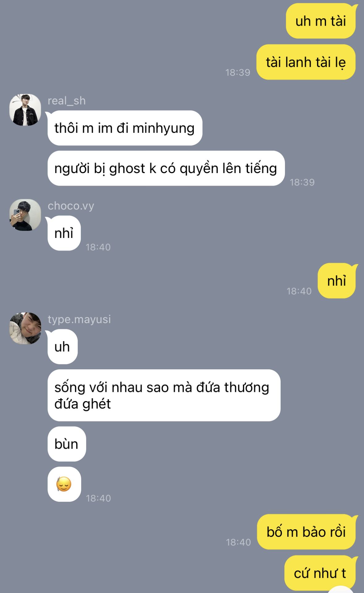Select the message 'sống với nhau sao mà đứa thương đứa ghét'
The width and height of the screenshot is (364, 593).
point(164,395)
